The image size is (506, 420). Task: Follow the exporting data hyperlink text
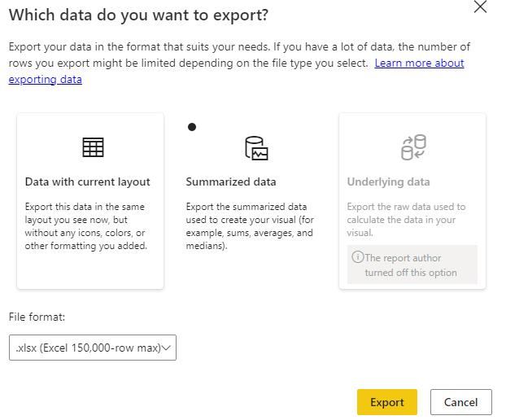[46, 80]
